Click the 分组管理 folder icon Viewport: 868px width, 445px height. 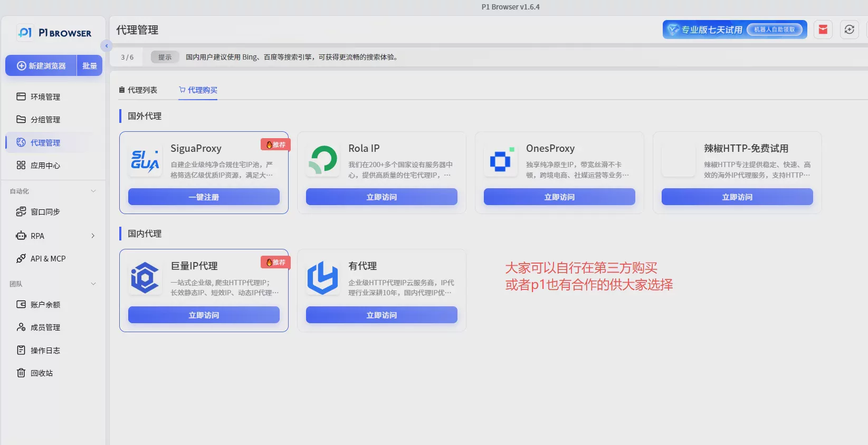coord(21,119)
